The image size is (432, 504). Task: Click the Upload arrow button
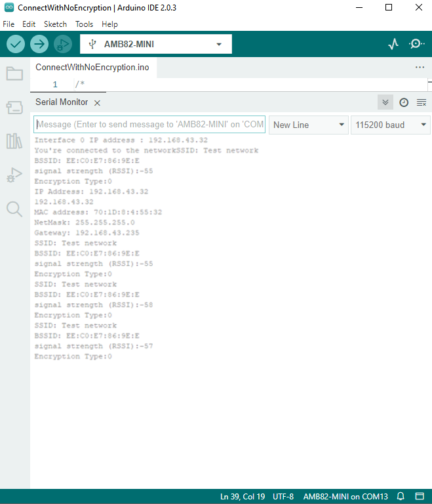39,44
